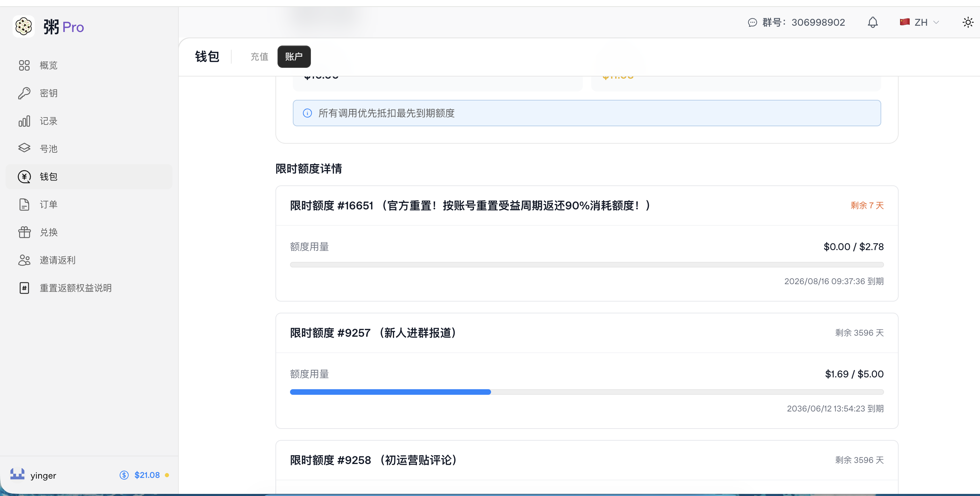Click the 重置返额权益说明 hash icon
980x496 pixels.
[24, 288]
